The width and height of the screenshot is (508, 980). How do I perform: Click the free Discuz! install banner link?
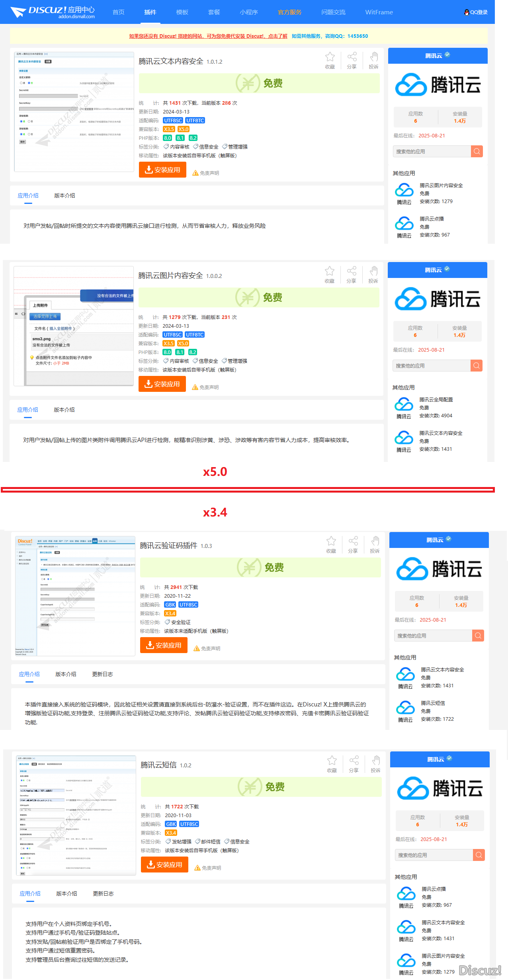click(208, 36)
